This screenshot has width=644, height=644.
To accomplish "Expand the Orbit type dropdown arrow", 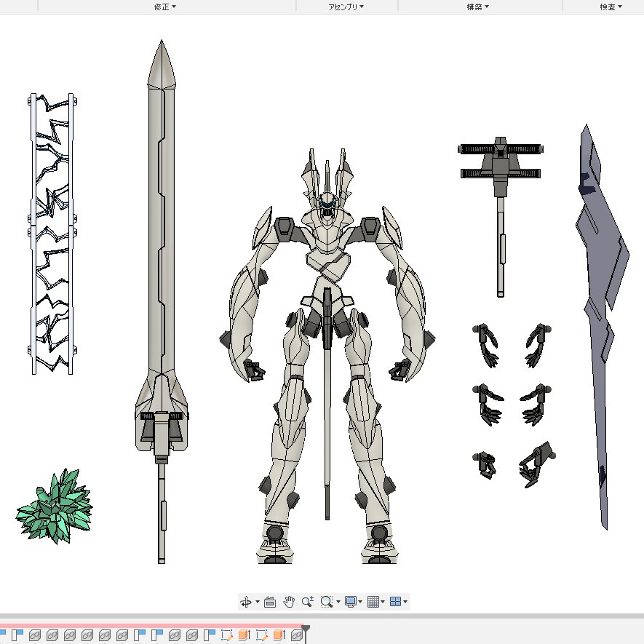I will click(258, 602).
